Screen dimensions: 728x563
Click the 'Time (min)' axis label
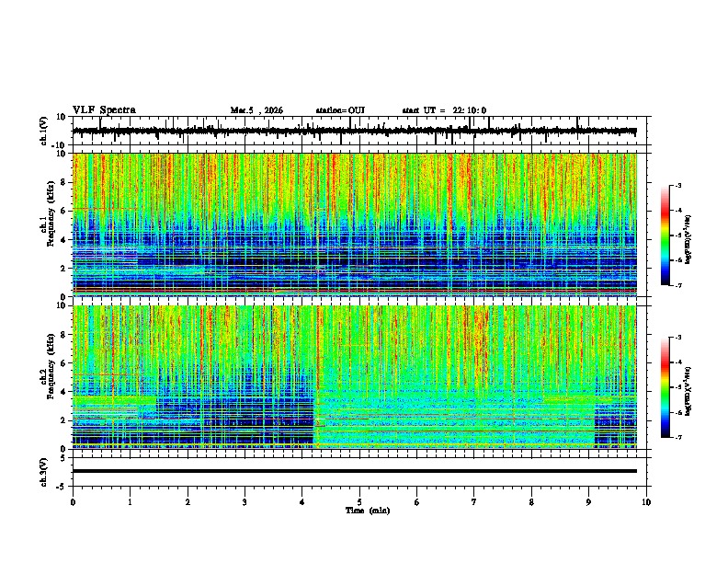tap(368, 511)
